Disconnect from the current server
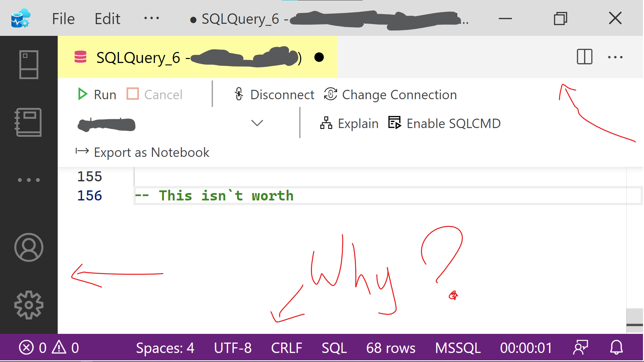The height and width of the screenshot is (362, 644). pyautogui.click(x=274, y=95)
